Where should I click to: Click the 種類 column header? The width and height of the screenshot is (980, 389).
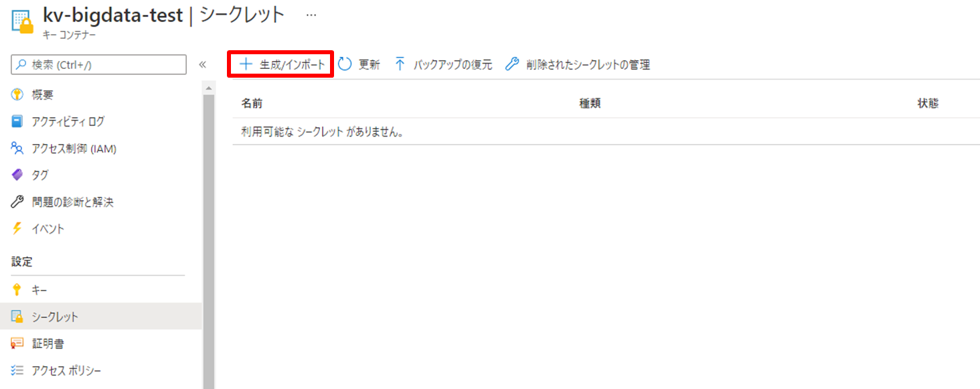[x=590, y=104]
